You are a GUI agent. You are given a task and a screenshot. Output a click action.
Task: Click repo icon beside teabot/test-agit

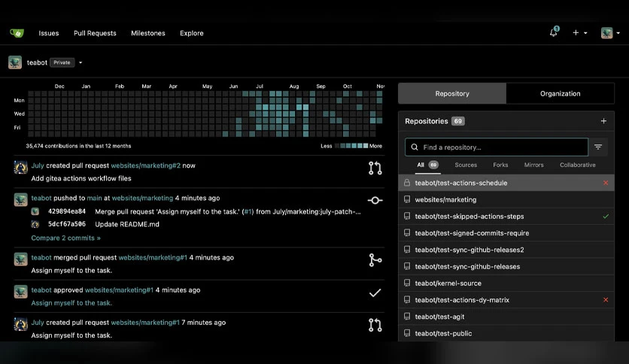click(x=407, y=317)
